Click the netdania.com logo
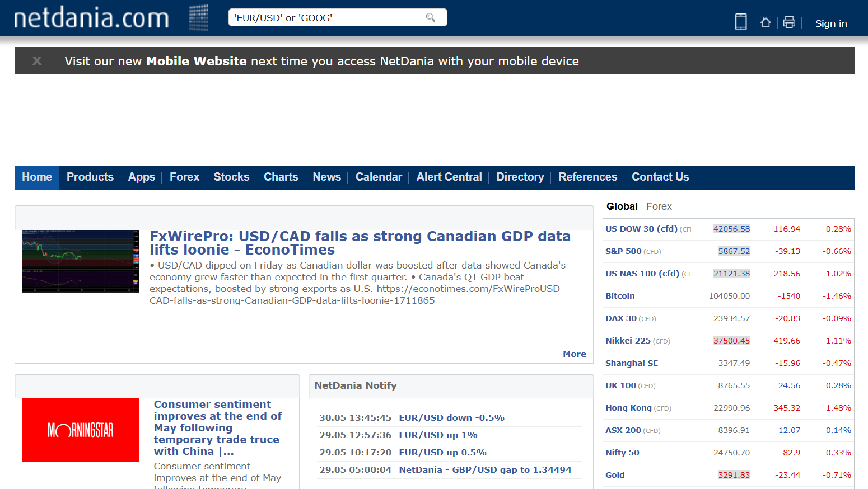Screen dimensions: 868x489 coord(91,18)
